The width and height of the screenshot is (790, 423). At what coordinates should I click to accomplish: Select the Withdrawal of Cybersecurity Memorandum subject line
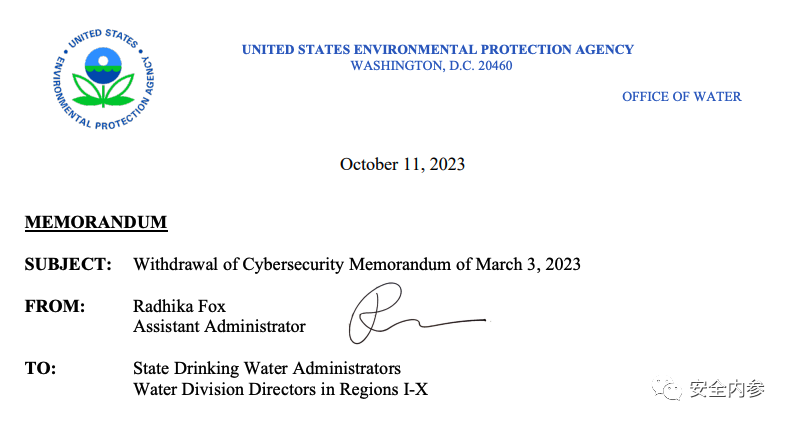coord(356,265)
